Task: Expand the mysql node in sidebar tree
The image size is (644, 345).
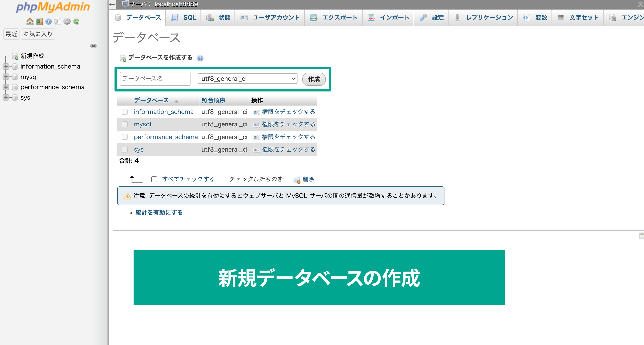Action: coord(6,77)
